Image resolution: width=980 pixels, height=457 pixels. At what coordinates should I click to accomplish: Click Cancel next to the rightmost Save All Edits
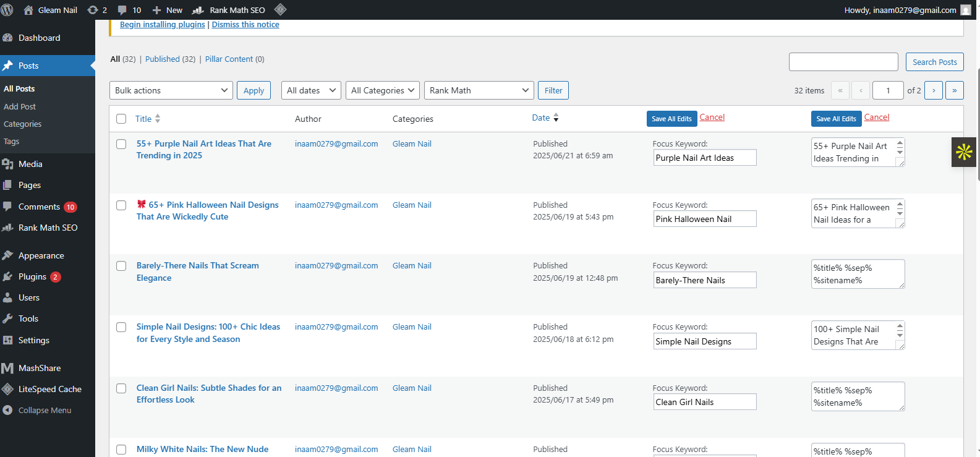tap(877, 117)
